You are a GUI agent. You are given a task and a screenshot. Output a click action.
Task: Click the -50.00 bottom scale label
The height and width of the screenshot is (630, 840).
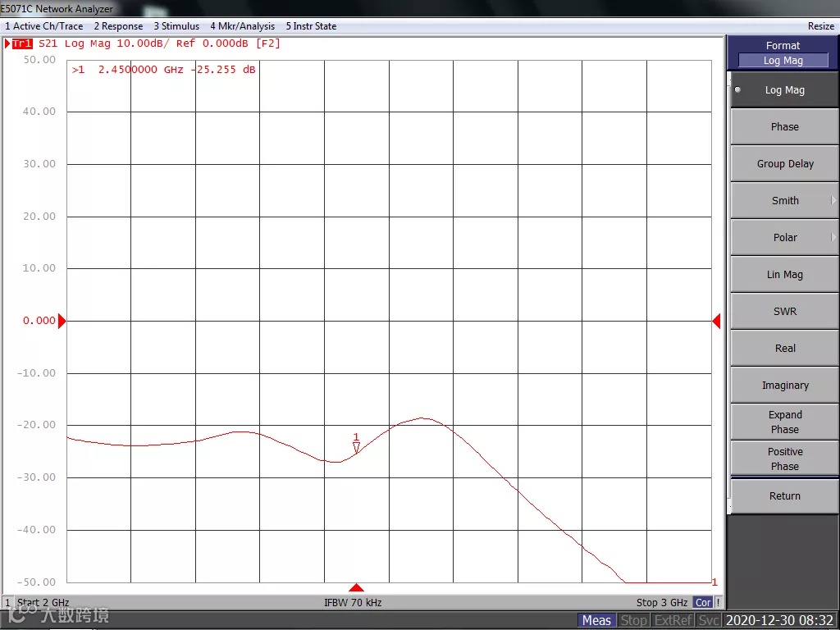coord(36,582)
